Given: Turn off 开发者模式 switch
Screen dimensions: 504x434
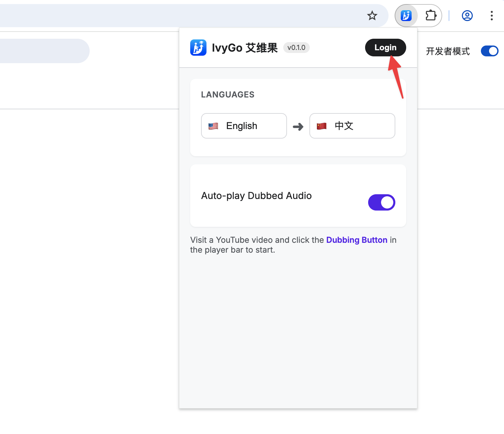Looking at the screenshot, I should [489, 51].
